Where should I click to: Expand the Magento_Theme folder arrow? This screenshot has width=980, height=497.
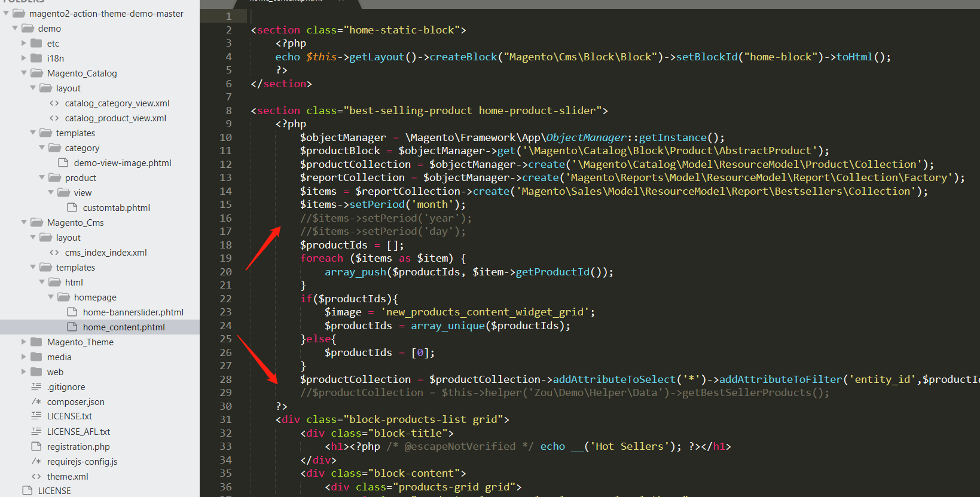coord(24,342)
